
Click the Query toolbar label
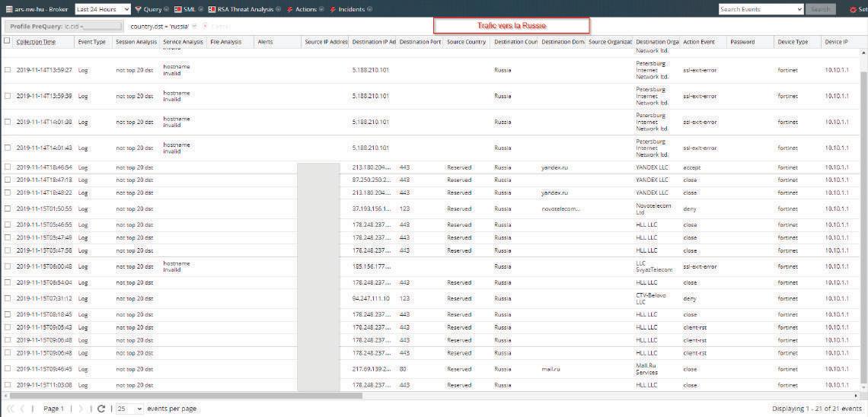pyautogui.click(x=152, y=9)
